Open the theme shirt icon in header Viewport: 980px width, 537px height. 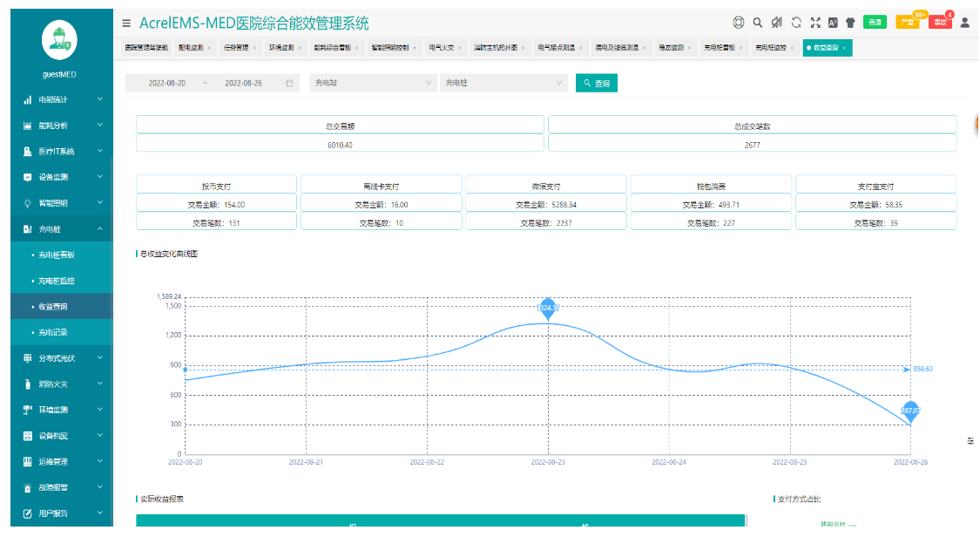click(x=850, y=24)
